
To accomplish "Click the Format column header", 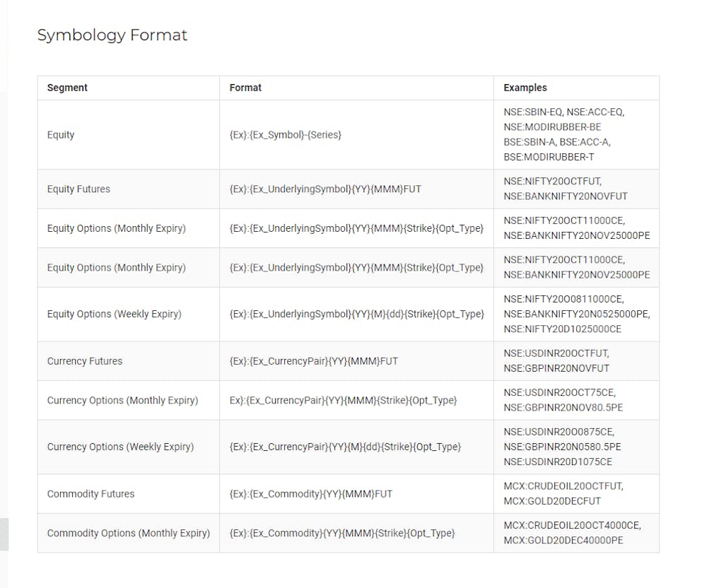I will click(x=245, y=88).
